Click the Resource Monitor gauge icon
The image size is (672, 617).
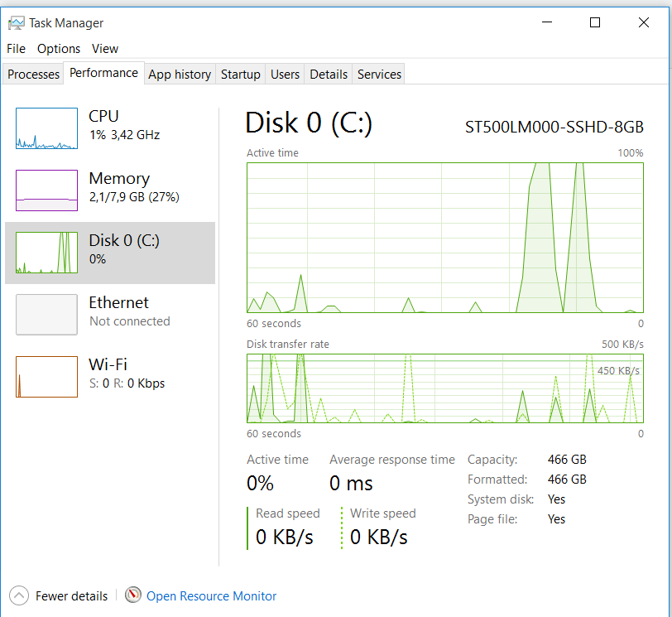tap(133, 595)
